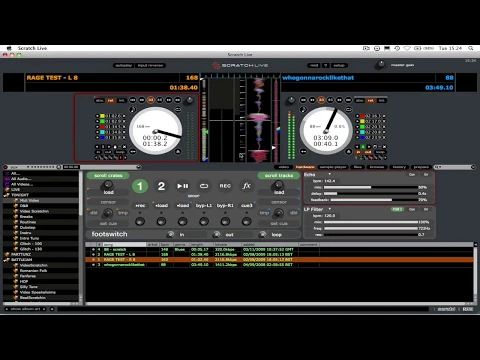Switch to the history tab
This screenshot has height=360, width=480.
tap(399, 167)
